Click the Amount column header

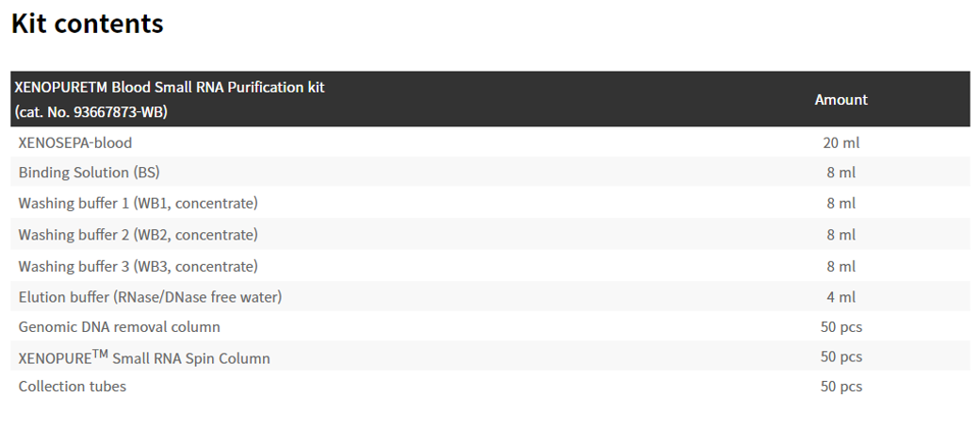[841, 99]
